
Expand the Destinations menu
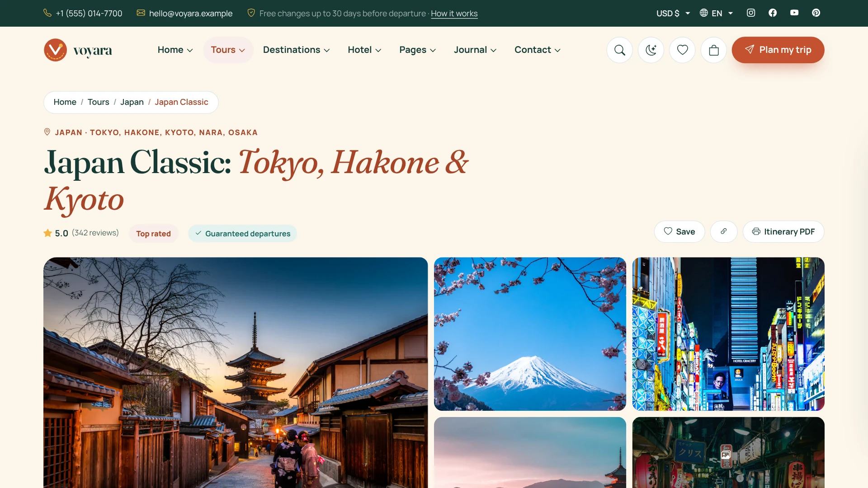tap(297, 50)
